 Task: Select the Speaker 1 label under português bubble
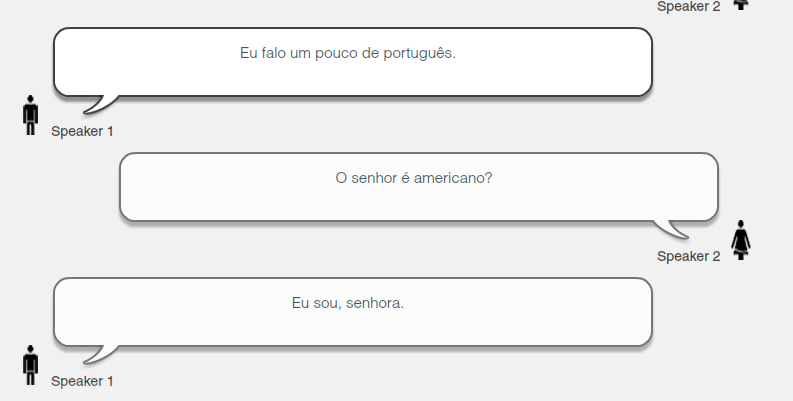point(82,131)
